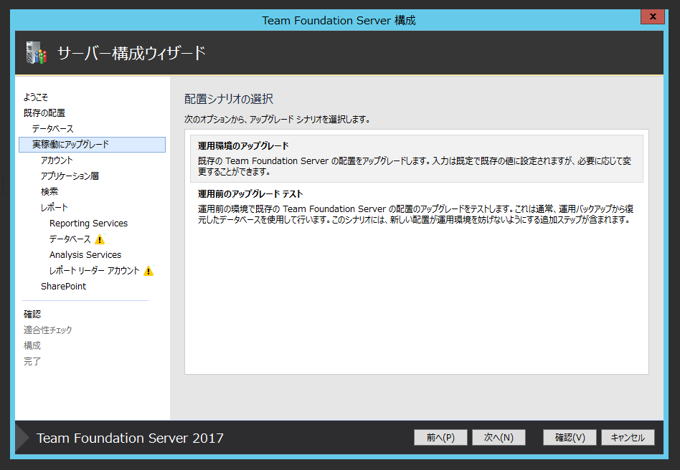Click the 完了 step
Screen dimensions: 680x470
32,361
